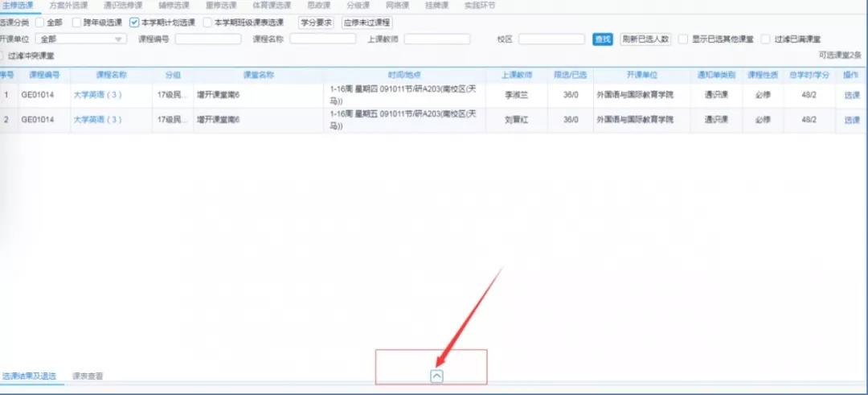Enable the 本学期班级课表选课 checkbox
Viewport: 868px width, 395px height.
(207, 23)
